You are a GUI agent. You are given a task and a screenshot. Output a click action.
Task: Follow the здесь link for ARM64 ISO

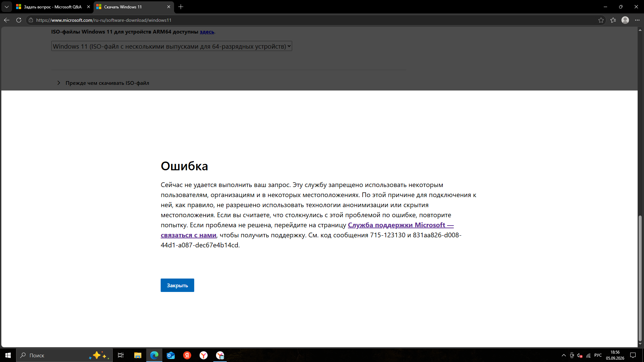[207, 32]
